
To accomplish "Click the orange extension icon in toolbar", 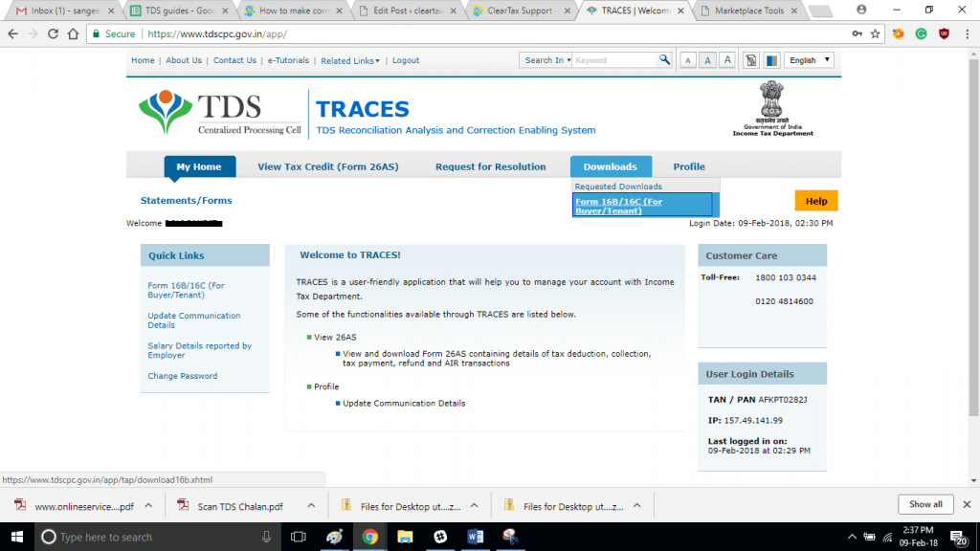I will pyautogui.click(x=898, y=33).
